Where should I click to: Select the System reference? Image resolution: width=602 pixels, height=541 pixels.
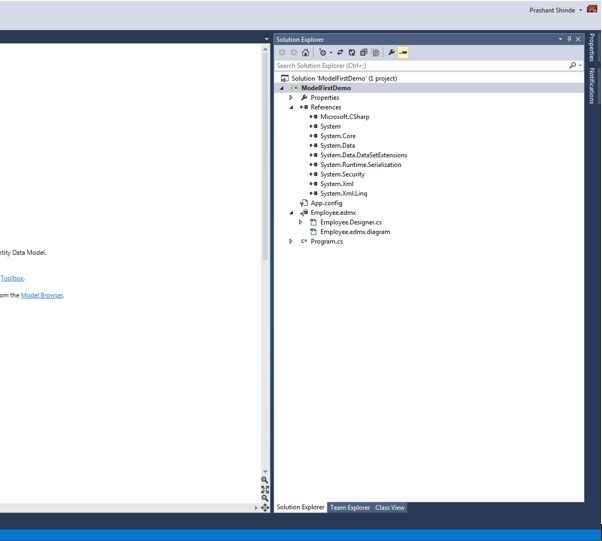[330, 126]
